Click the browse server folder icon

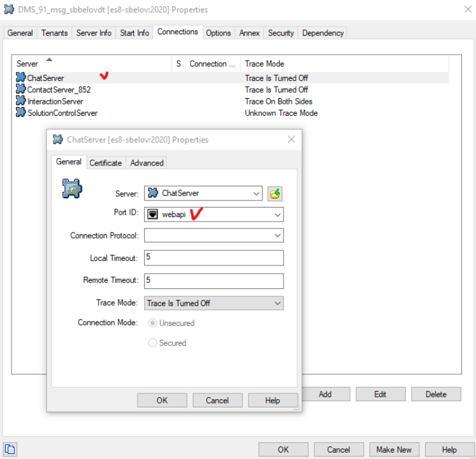pos(275,194)
